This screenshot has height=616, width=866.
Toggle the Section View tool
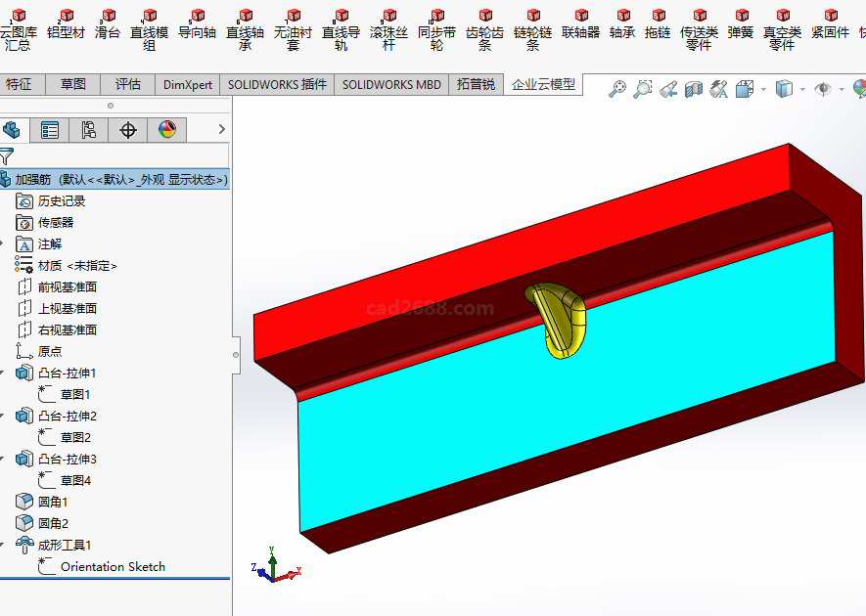tap(694, 90)
